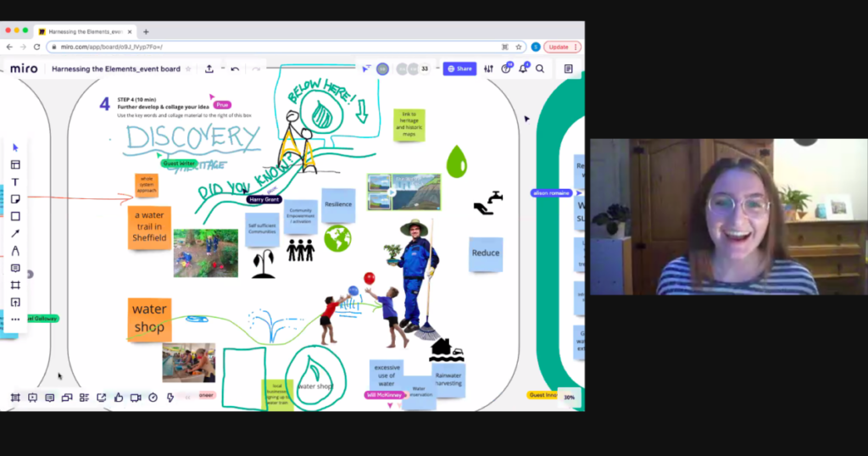Reload the miro.com page
The width and height of the screenshot is (868, 456).
click(x=36, y=47)
